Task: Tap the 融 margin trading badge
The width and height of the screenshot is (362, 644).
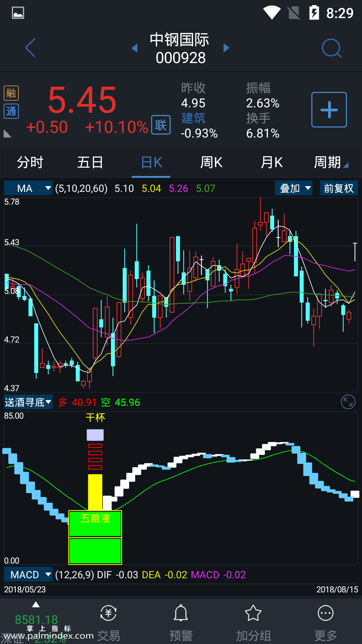Action: click(11, 93)
